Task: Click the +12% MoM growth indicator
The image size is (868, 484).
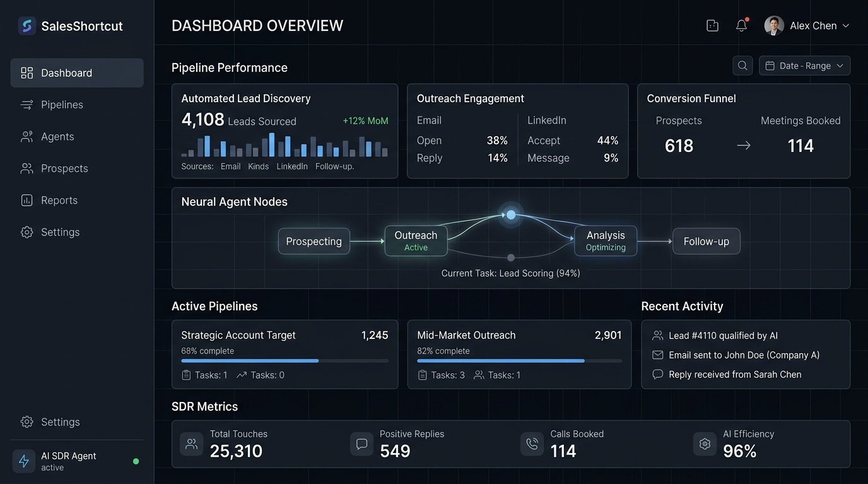Action: coord(365,121)
